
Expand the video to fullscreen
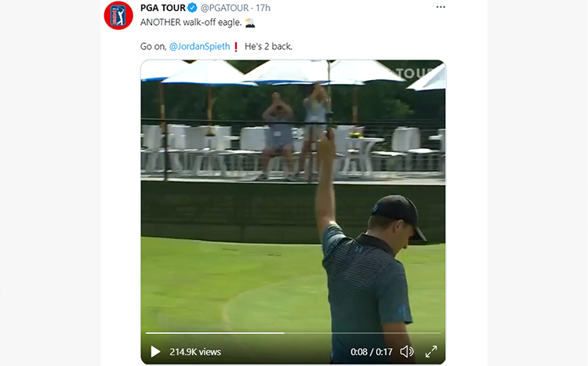431,352
